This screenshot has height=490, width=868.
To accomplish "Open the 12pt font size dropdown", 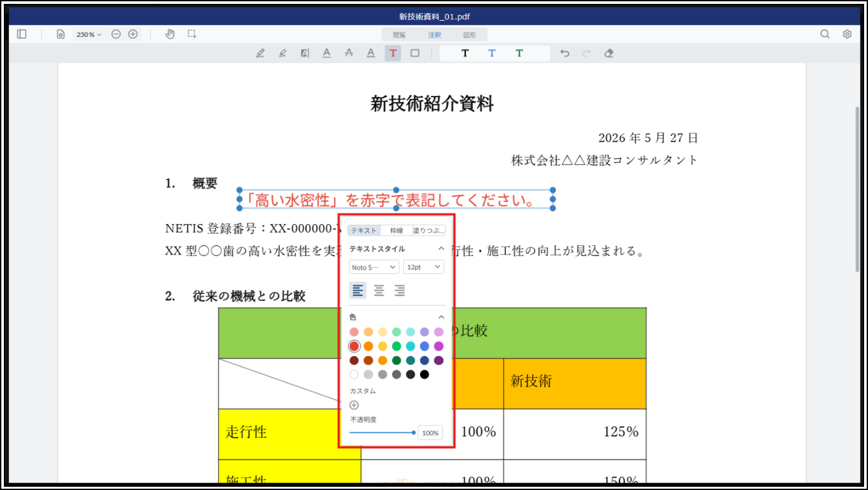I will point(423,267).
